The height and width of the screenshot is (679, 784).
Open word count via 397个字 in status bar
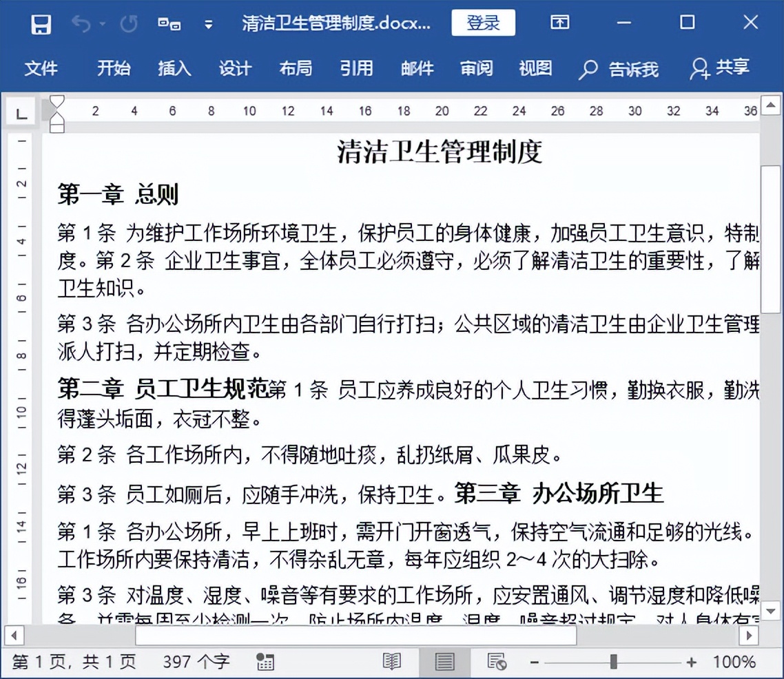[x=195, y=660]
